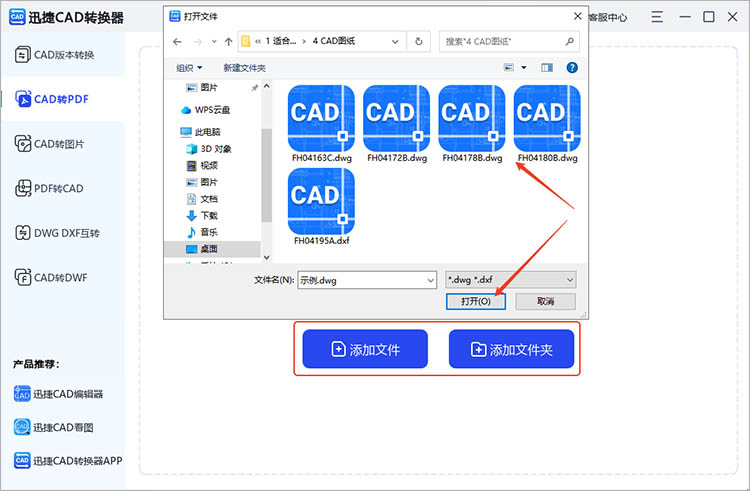The width and height of the screenshot is (750, 491).
Task: Click the 文件名 input field
Action: click(367, 280)
